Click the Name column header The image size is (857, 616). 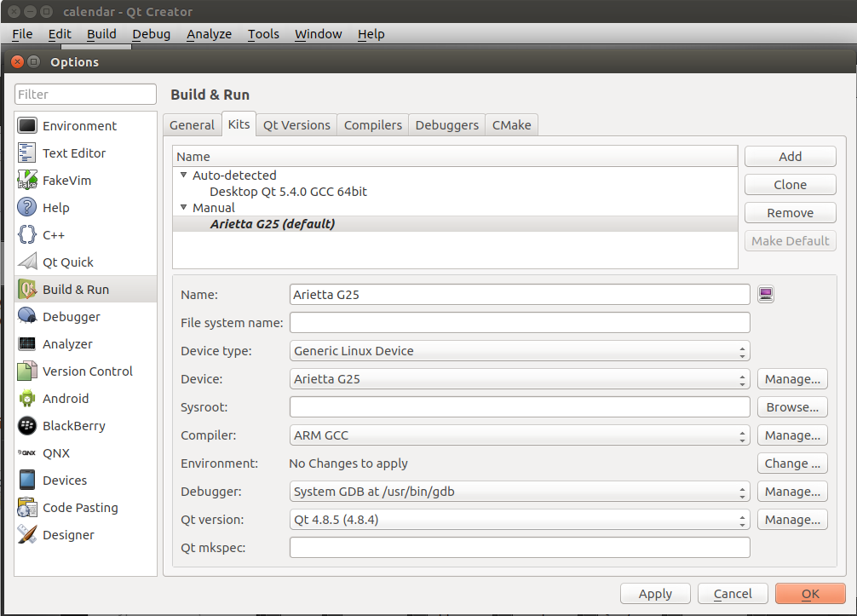pos(455,156)
